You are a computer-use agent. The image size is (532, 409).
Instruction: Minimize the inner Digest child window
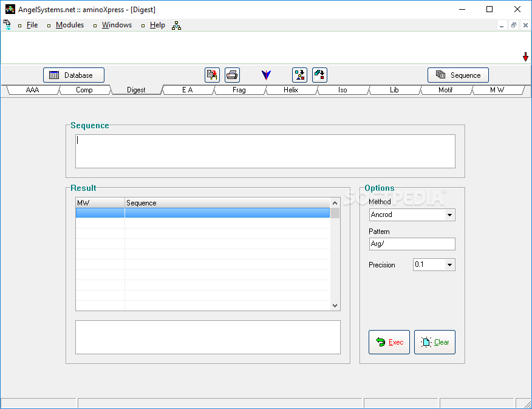pyautogui.click(x=502, y=26)
